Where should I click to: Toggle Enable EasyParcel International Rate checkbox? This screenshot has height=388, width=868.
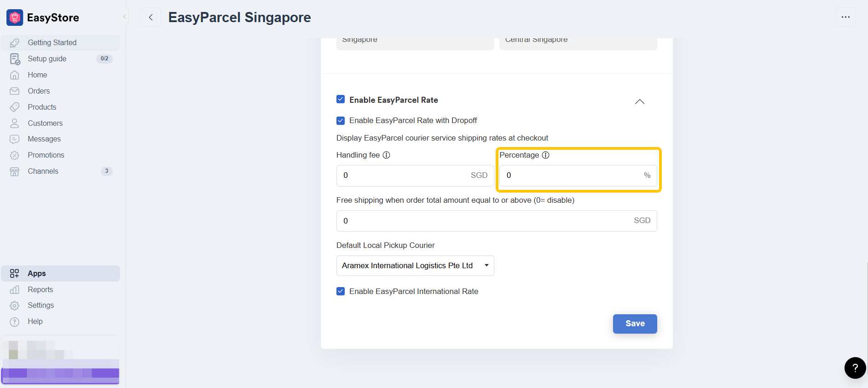click(341, 291)
